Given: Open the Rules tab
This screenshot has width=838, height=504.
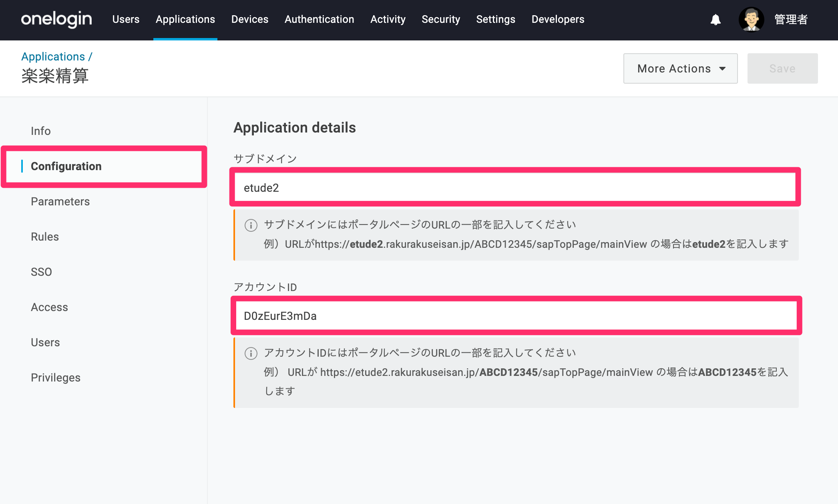Looking at the screenshot, I should 45,237.
